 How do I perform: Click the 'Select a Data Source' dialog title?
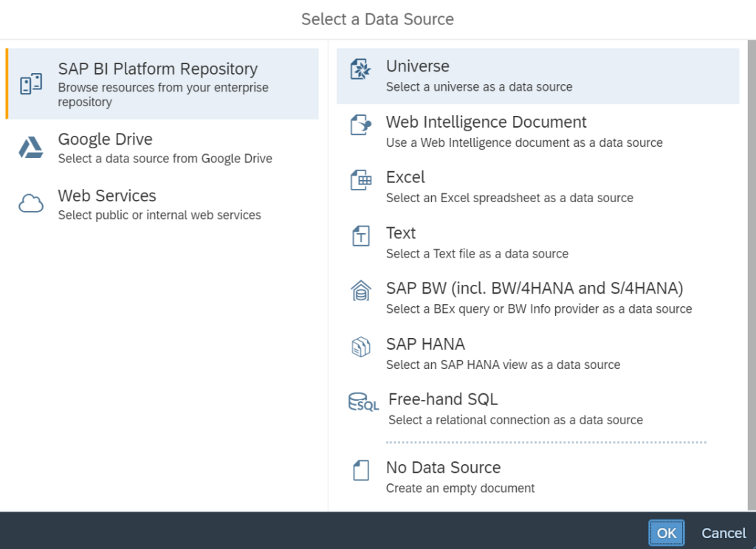(x=377, y=19)
